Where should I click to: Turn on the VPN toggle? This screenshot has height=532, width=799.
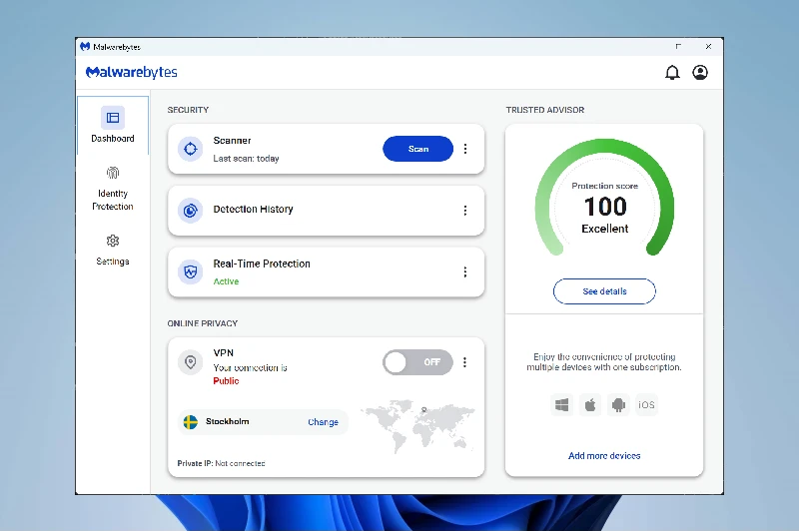tap(417, 362)
